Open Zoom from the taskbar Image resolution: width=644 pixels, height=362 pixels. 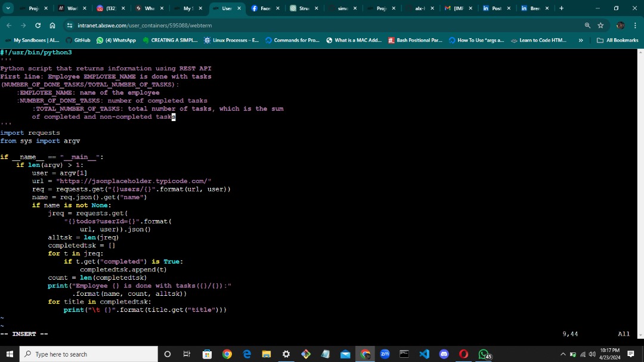click(x=385, y=354)
